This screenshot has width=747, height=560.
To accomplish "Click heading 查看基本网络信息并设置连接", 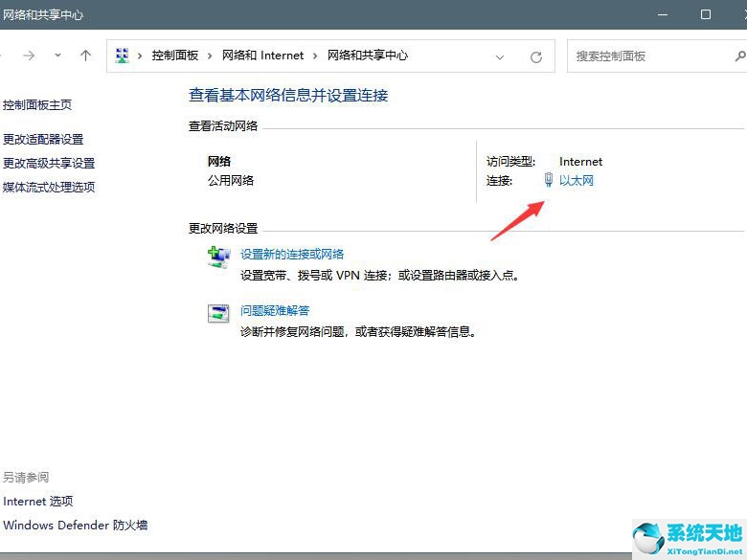I will pos(288,96).
